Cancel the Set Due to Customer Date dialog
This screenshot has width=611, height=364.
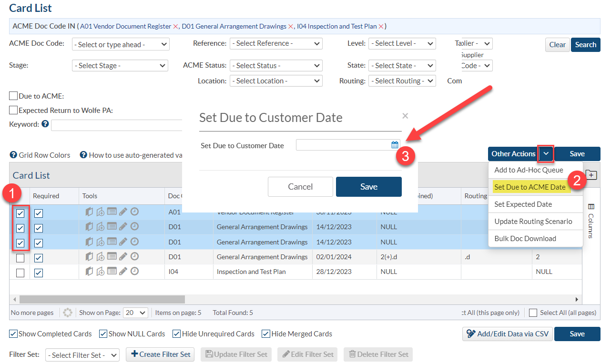click(x=300, y=187)
